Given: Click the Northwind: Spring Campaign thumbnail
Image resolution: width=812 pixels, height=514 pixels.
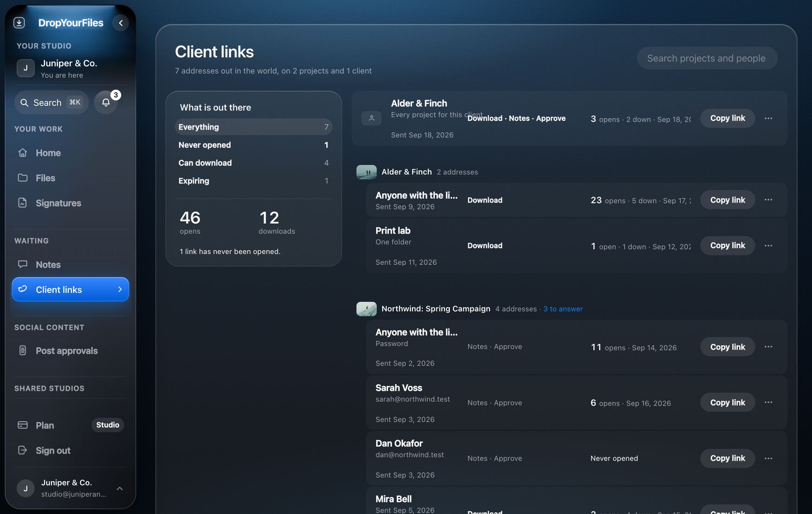Looking at the screenshot, I should tap(366, 309).
